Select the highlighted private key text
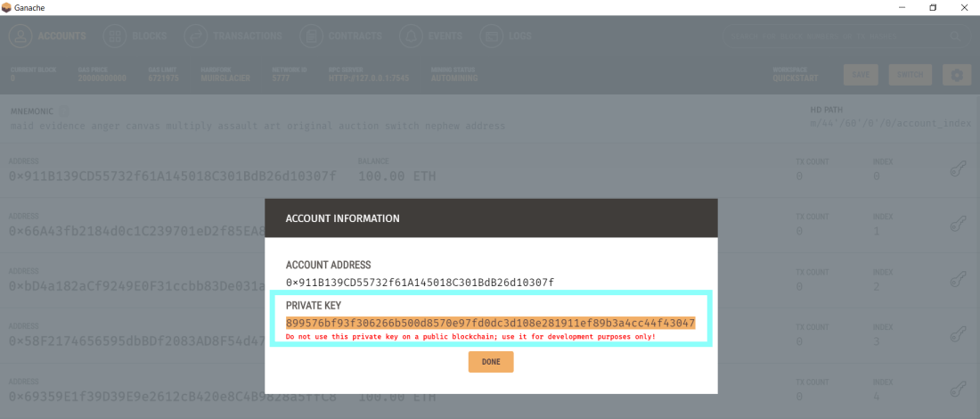Viewport: 980px width, 419px height. pos(490,323)
